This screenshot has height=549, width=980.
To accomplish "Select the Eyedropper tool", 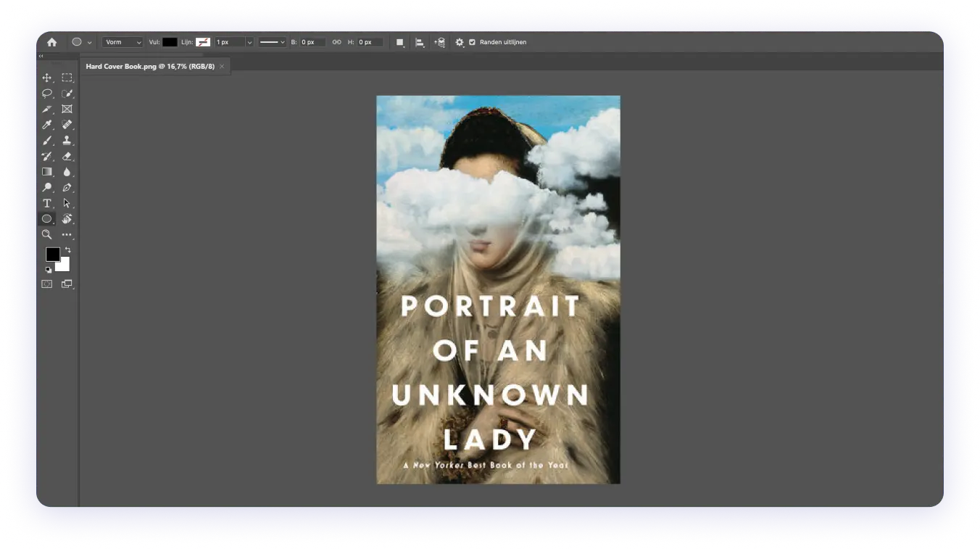I will 47,125.
